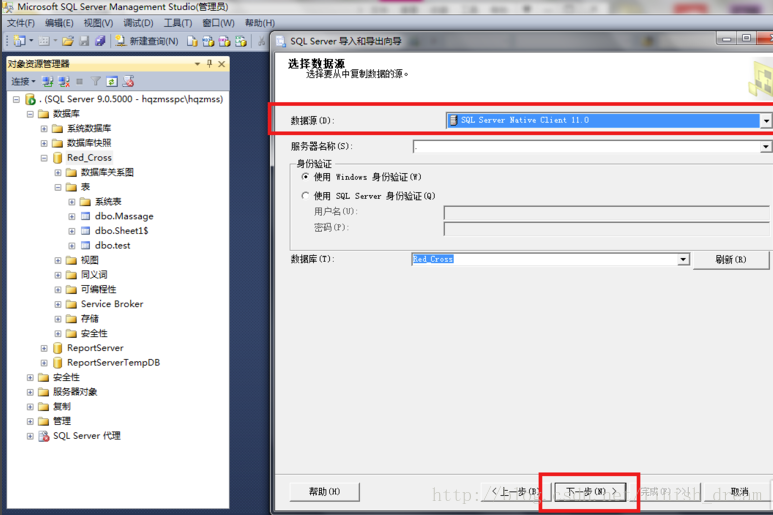Click the Analysis Services MDX Query icon
773x515 pixels.
coord(208,41)
